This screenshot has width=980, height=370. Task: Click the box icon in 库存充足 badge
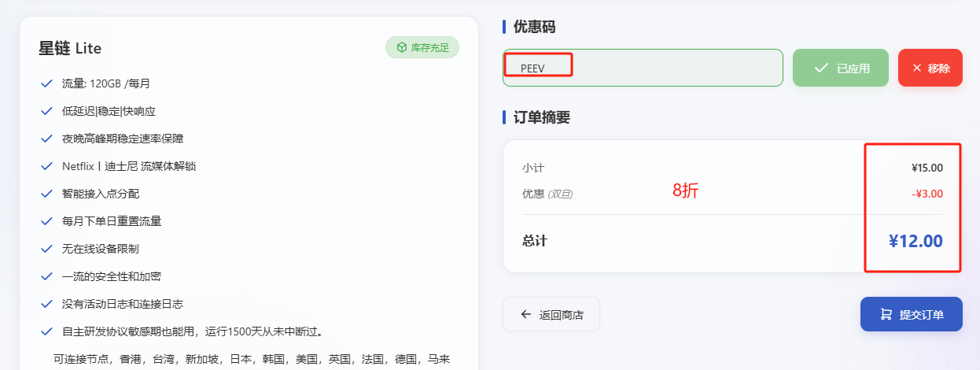(x=401, y=48)
